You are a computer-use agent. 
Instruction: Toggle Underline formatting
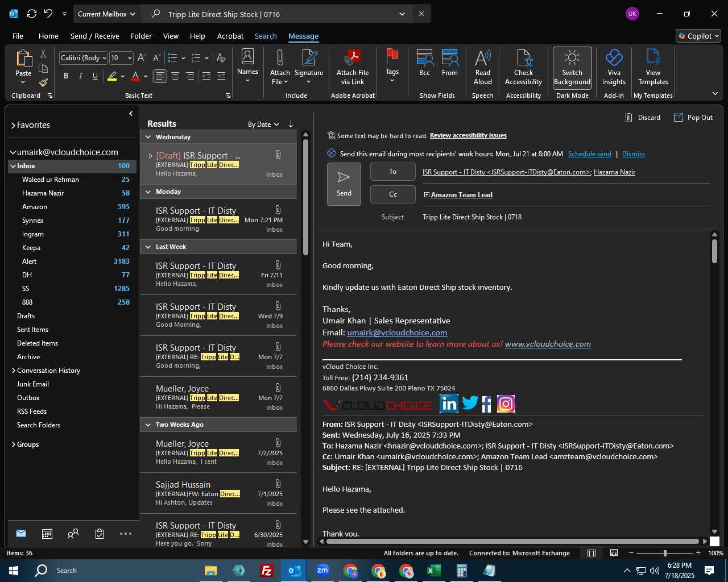pos(95,76)
